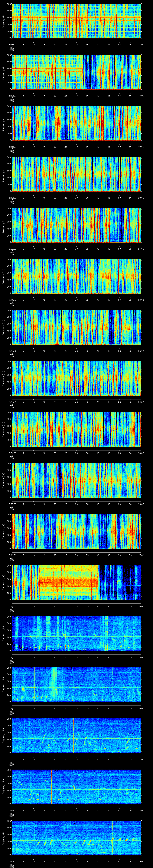
Task: Click the 13:16:00 start time label
Action: [x=12, y=44]
